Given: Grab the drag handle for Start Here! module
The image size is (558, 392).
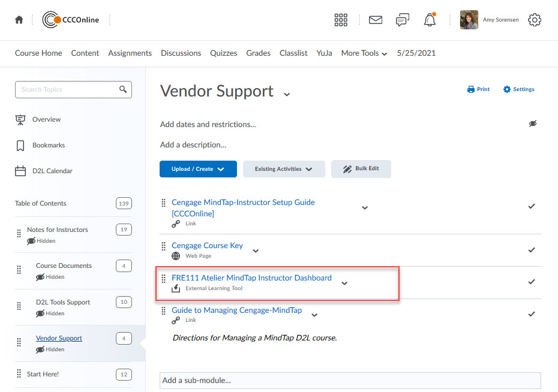Looking at the screenshot, I should (19, 373).
